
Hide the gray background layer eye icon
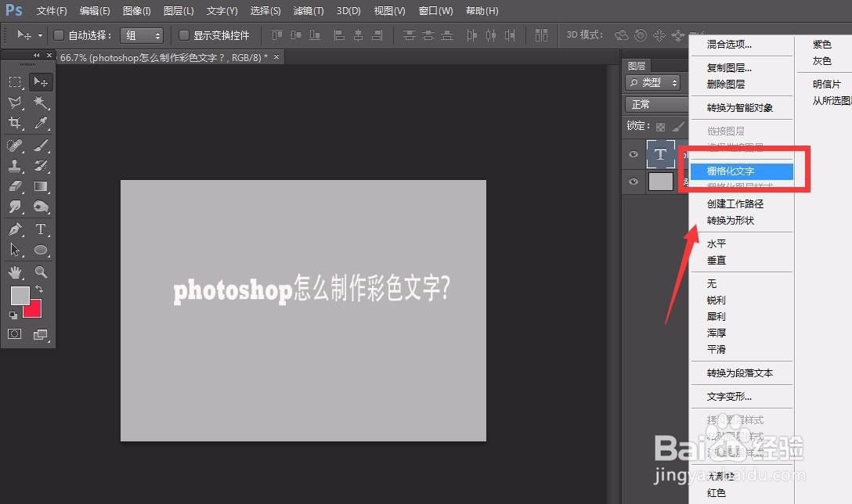pyautogui.click(x=633, y=182)
